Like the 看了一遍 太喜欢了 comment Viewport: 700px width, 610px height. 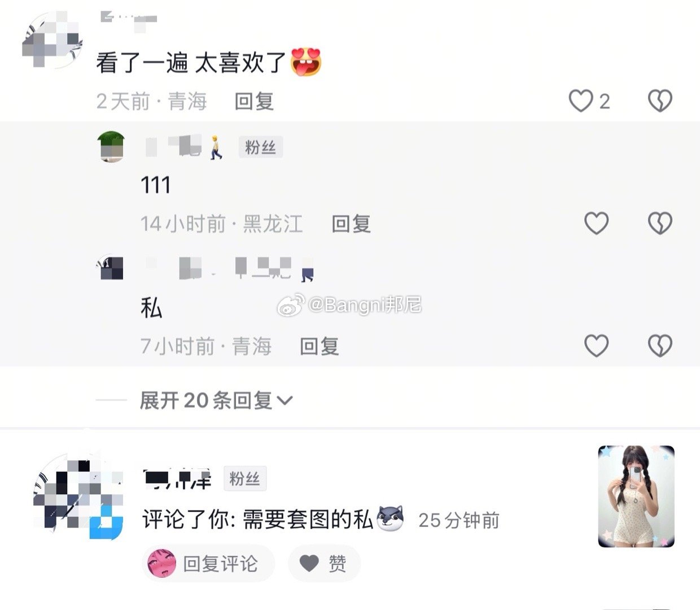click(x=580, y=101)
